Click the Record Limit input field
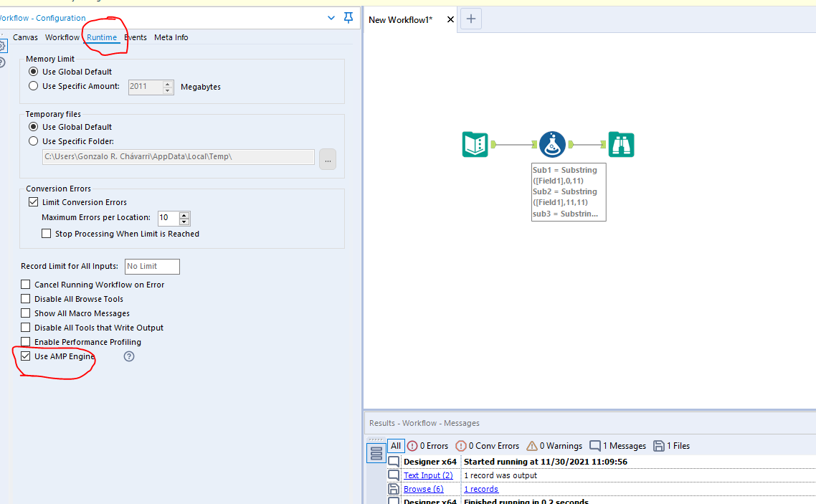The image size is (816, 504). [x=152, y=267]
